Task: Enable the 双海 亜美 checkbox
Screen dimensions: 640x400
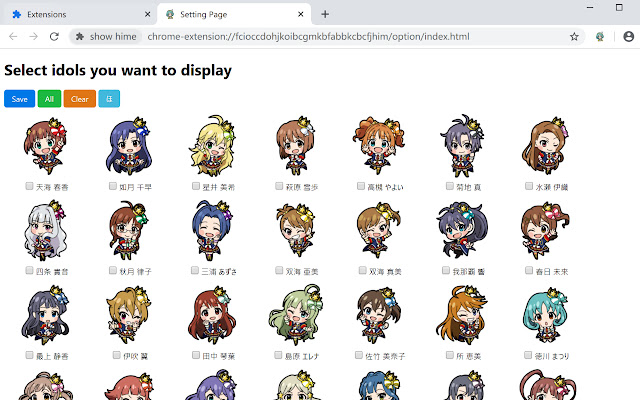Action: point(279,270)
